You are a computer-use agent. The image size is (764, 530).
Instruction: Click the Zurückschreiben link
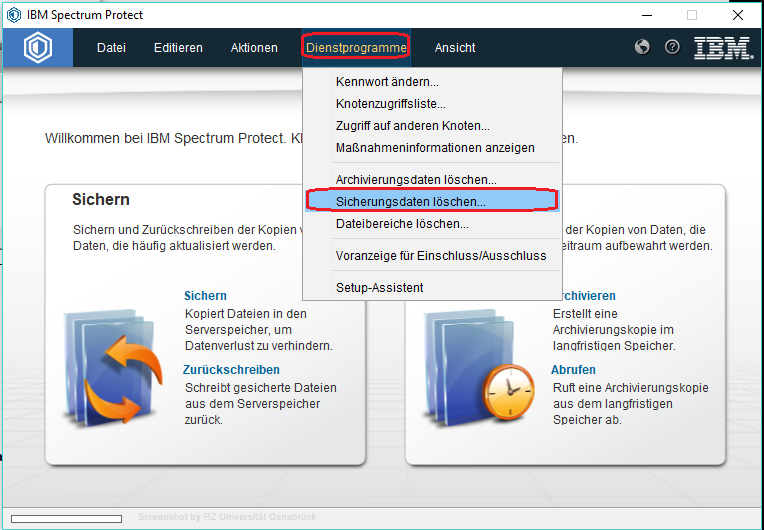tap(231, 370)
